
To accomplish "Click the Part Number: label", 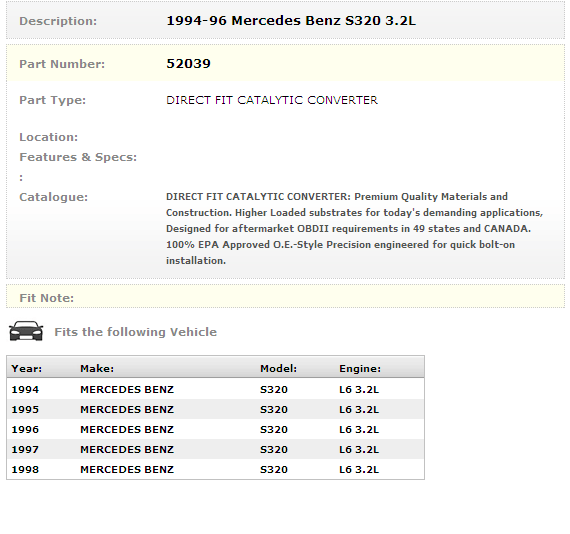I will [x=62, y=64].
